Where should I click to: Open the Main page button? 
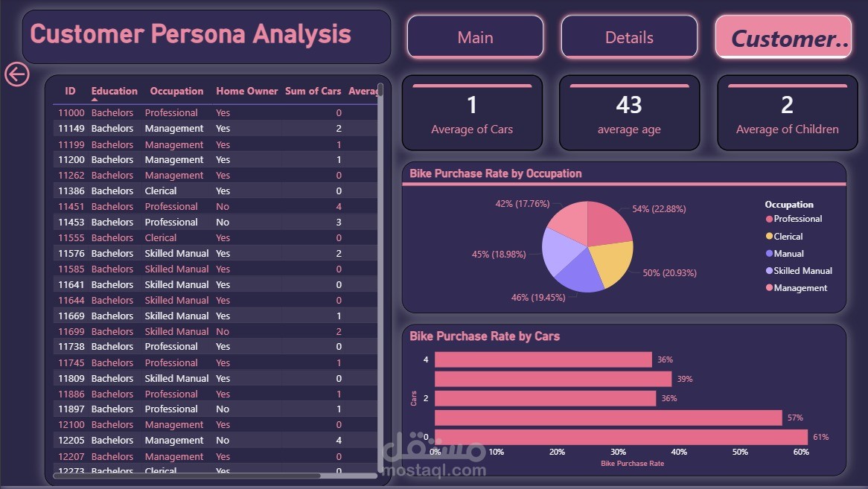(475, 37)
